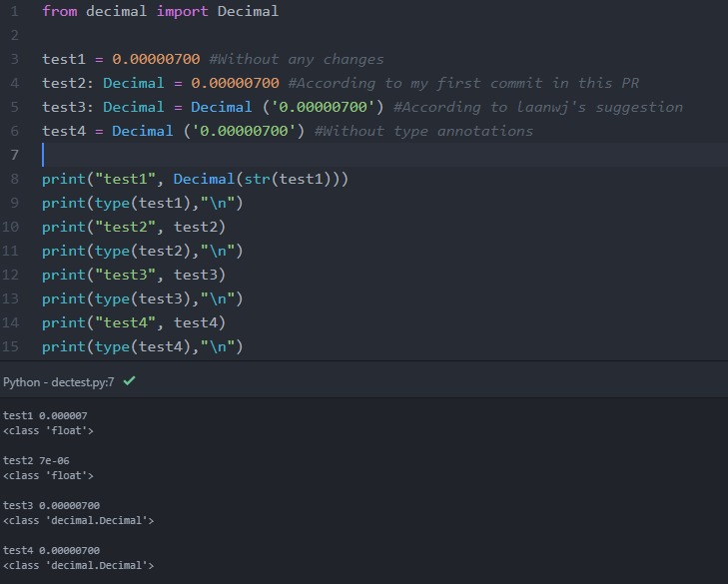Click <class 'decimal.Decimal'> under test3 output

pos(79,520)
